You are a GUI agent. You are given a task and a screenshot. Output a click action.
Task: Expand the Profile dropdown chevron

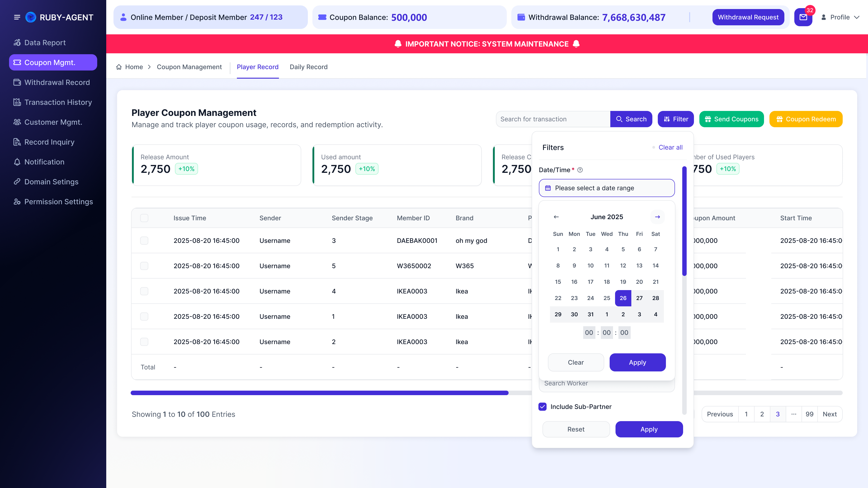point(856,17)
